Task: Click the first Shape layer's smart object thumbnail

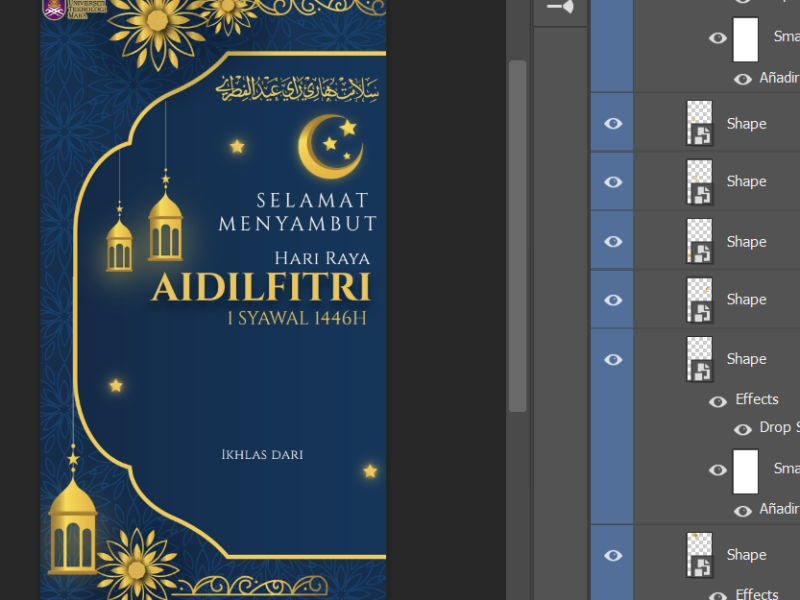Action: coord(699,123)
